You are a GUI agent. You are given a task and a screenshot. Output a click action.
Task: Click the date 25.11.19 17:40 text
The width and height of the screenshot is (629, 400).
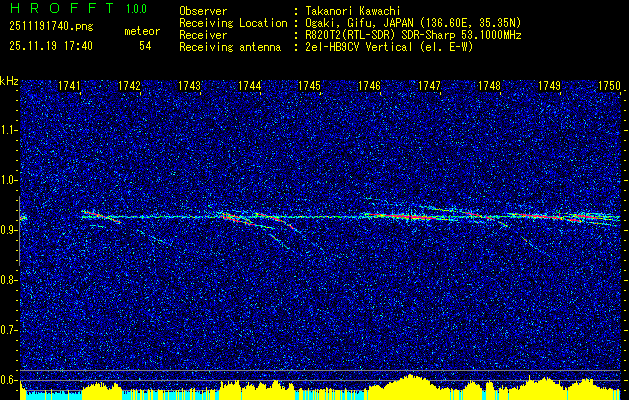51,46
